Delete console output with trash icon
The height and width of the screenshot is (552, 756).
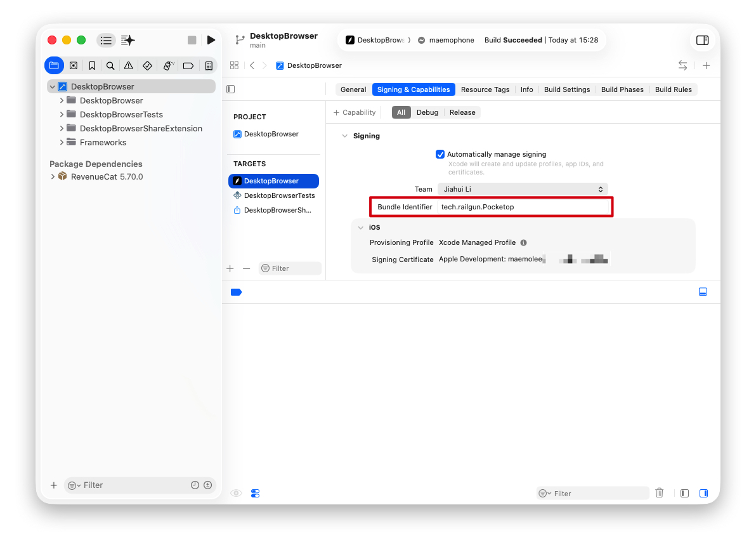[659, 492]
